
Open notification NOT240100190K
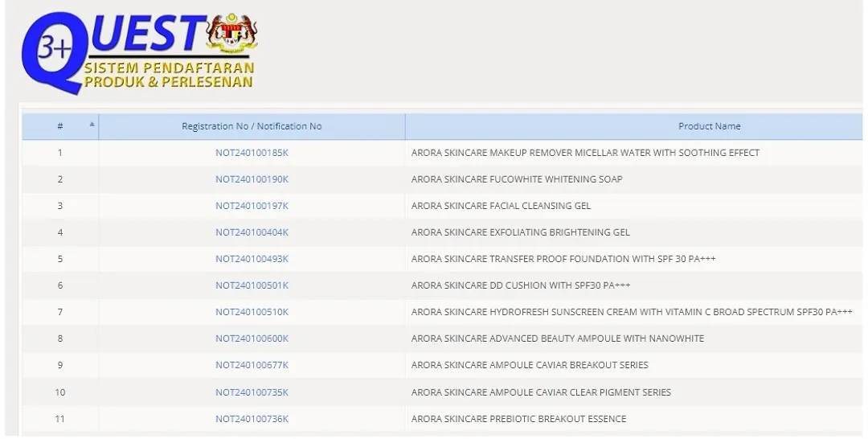point(252,179)
